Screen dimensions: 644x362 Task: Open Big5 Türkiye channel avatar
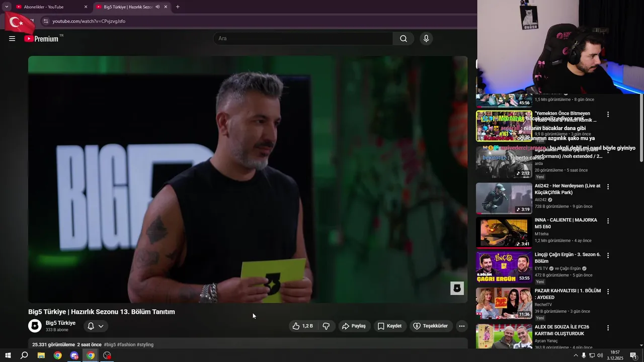(x=35, y=326)
